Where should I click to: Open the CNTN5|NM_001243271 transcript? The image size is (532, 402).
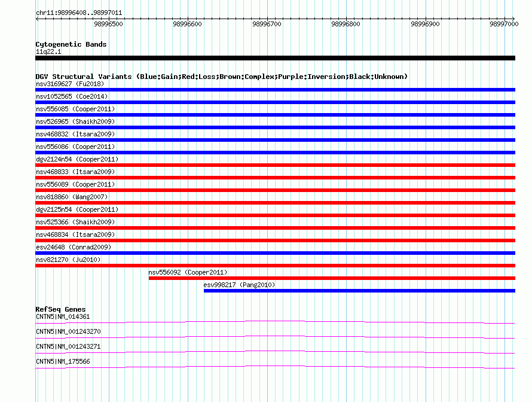point(68,346)
